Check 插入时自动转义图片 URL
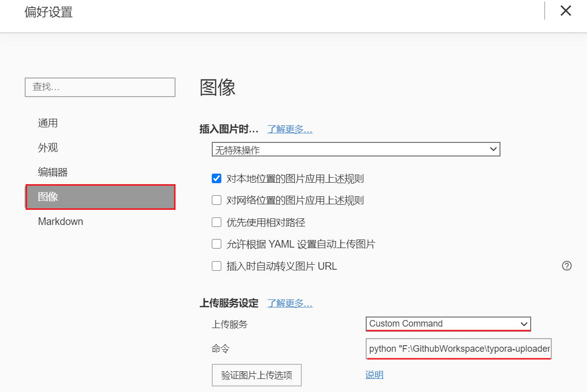The image size is (587, 392). tap(216, 266)
